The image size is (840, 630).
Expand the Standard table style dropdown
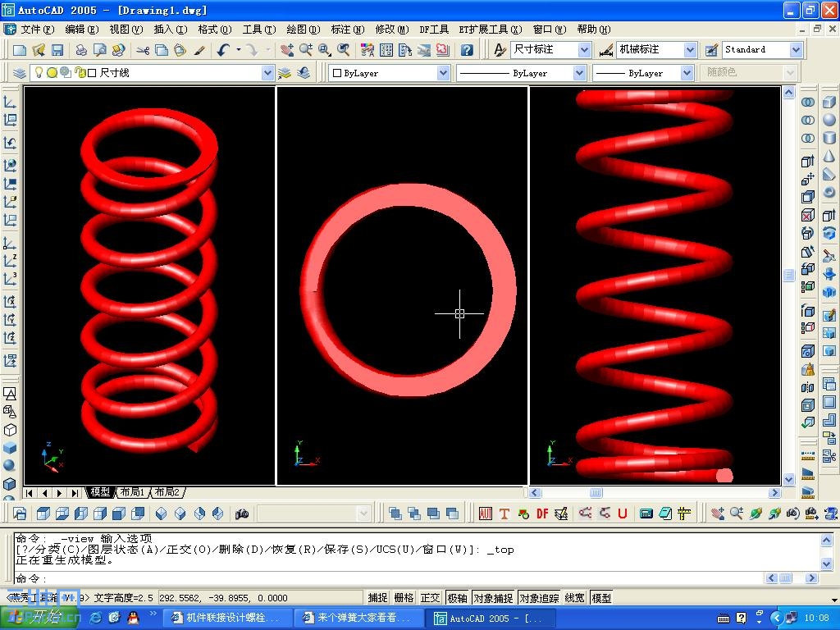tap(796, 50)
